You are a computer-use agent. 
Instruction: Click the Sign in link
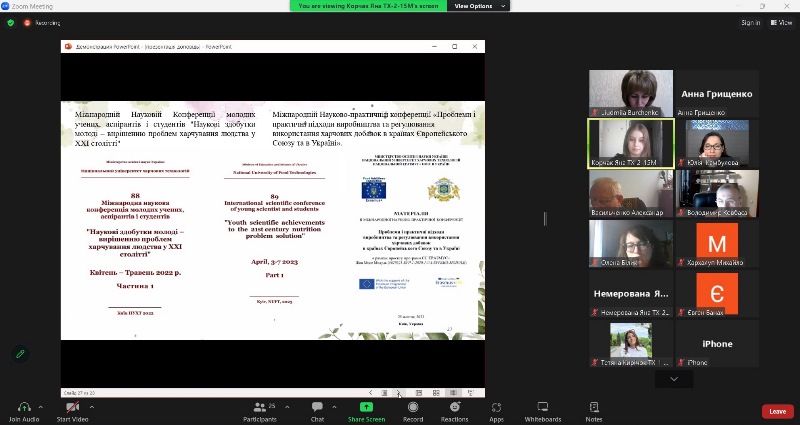pyautogui.click(x=751, y=22)
